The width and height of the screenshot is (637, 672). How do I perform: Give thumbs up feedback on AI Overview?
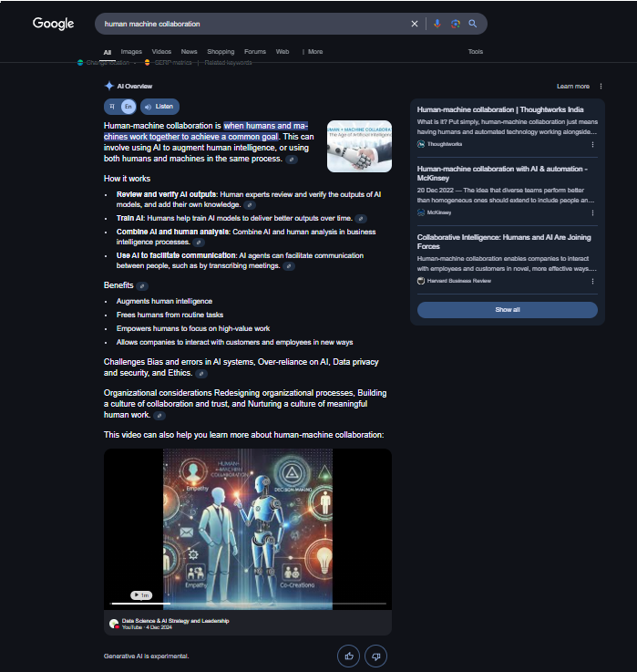click(349, 656)
